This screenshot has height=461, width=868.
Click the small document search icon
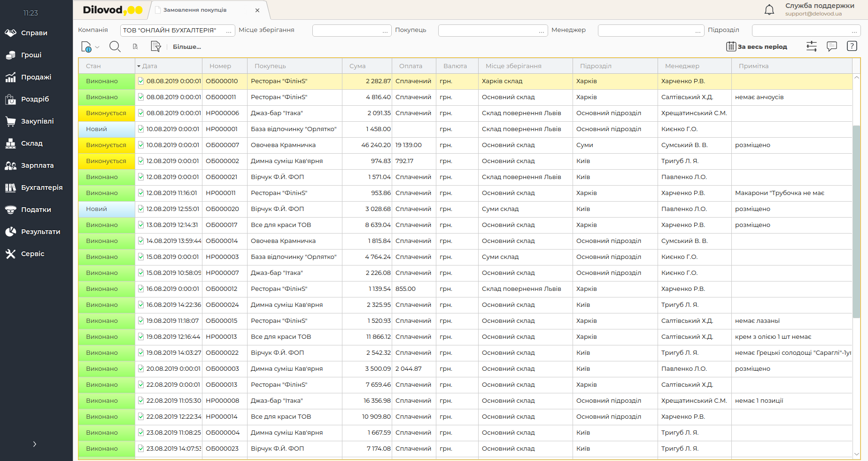point(135,47)
